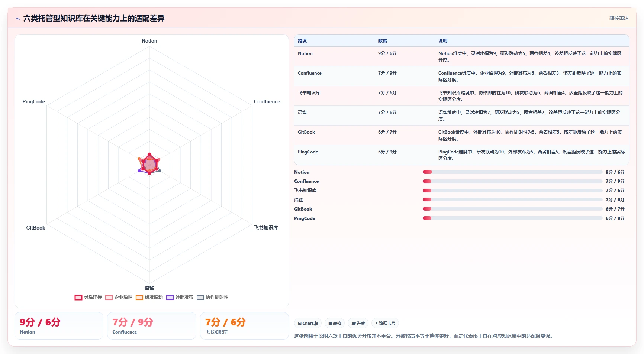Select the PingCode row in table

click(461, 155)
